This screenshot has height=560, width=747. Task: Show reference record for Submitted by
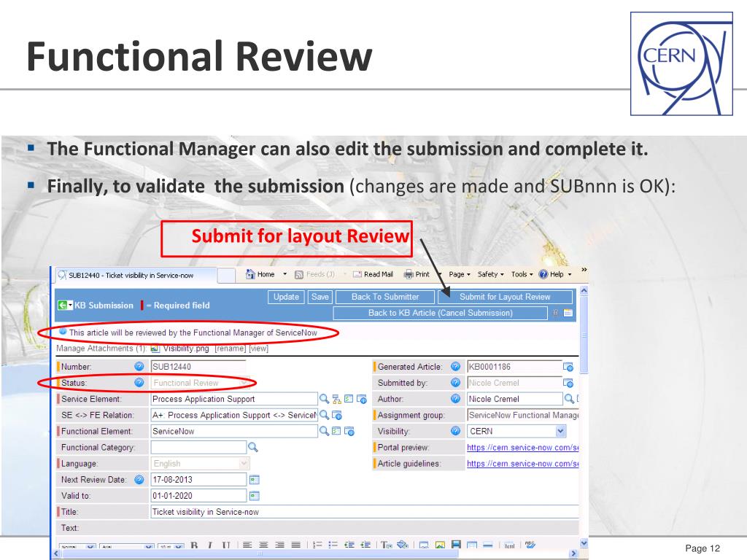tap(568, 383)
